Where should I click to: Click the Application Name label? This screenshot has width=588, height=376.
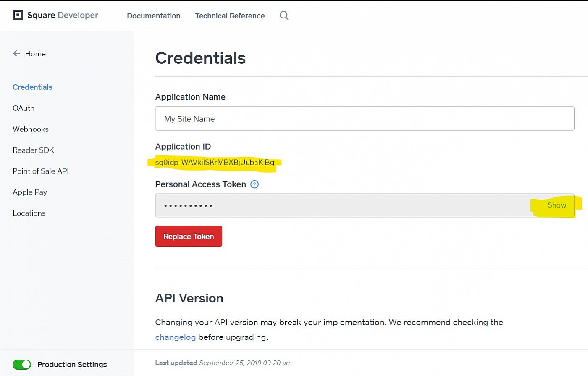coord(190,97)
